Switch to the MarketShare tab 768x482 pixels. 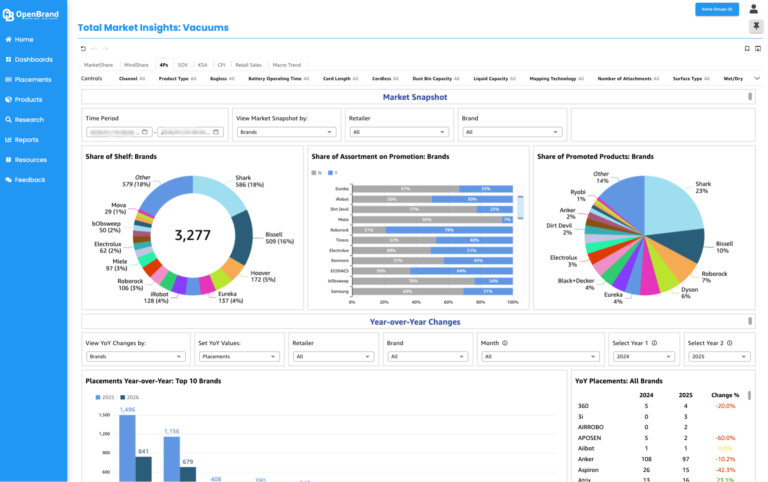tap(98, 65)
